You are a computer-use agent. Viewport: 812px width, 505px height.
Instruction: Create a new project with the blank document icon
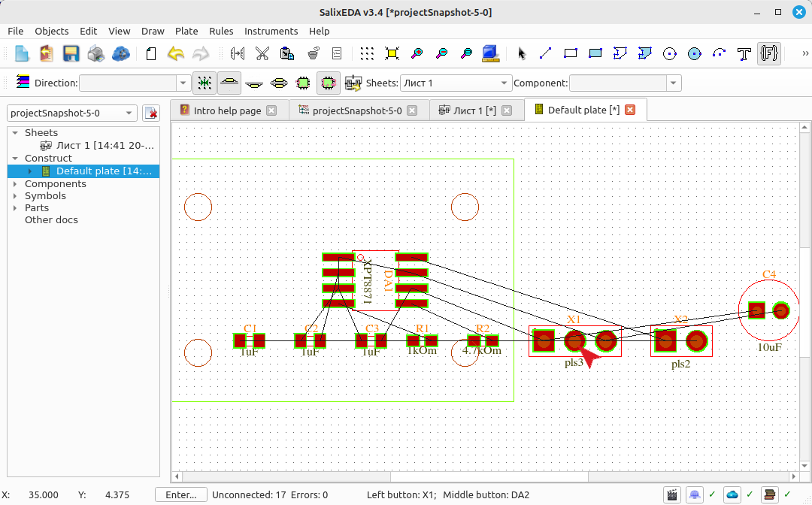22,53
